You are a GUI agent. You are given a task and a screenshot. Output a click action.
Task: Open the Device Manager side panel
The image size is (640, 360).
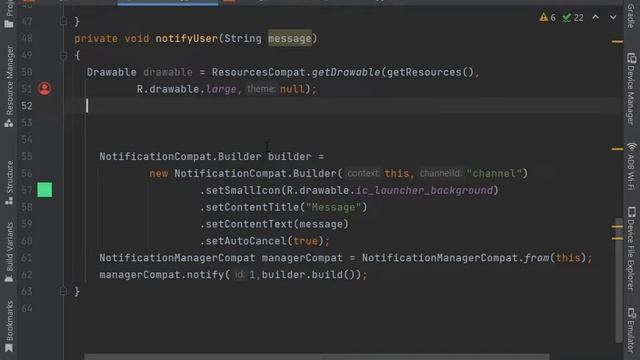(x=631, y=89)
